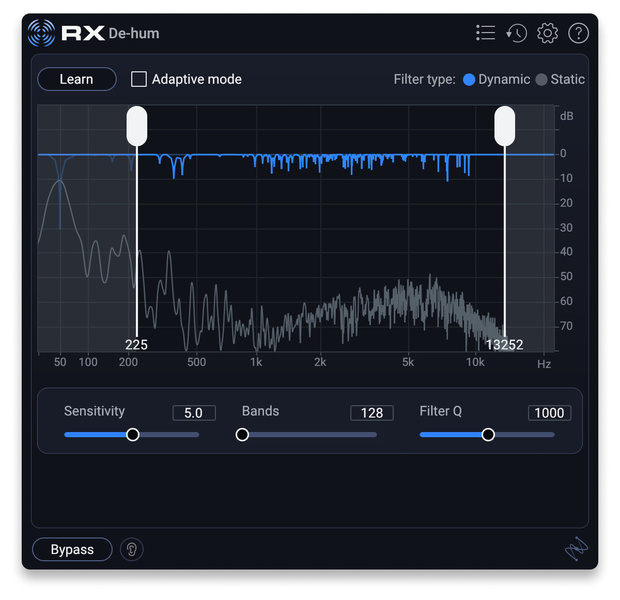Click the 10k frequency axis label
Viewport: 620px width, 600px height.
pos(475,362)
